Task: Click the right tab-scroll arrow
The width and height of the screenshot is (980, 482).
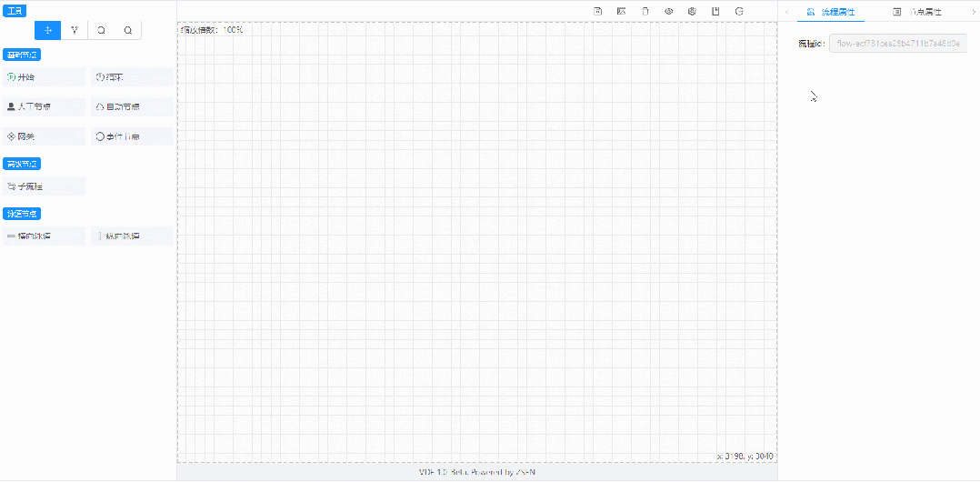Action: pyautogui.click(x=973, y=12)
